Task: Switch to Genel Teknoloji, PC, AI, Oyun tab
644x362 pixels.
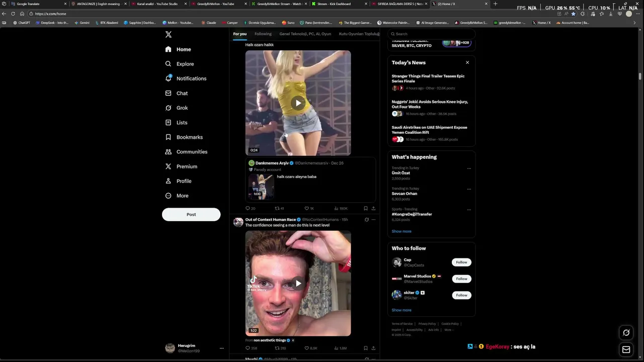Action: (305, 34)
